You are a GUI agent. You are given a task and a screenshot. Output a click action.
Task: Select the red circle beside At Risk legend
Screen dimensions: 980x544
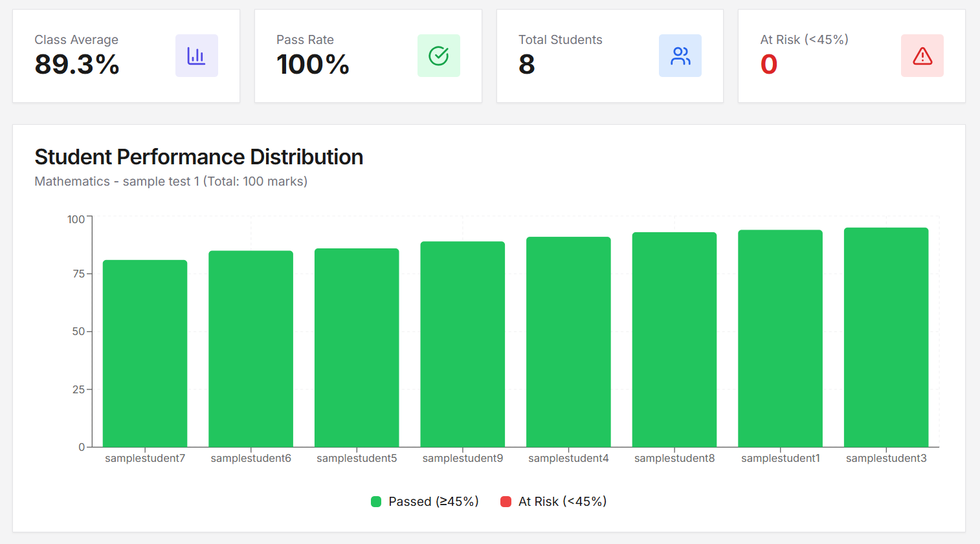click(x=506, y=501)
